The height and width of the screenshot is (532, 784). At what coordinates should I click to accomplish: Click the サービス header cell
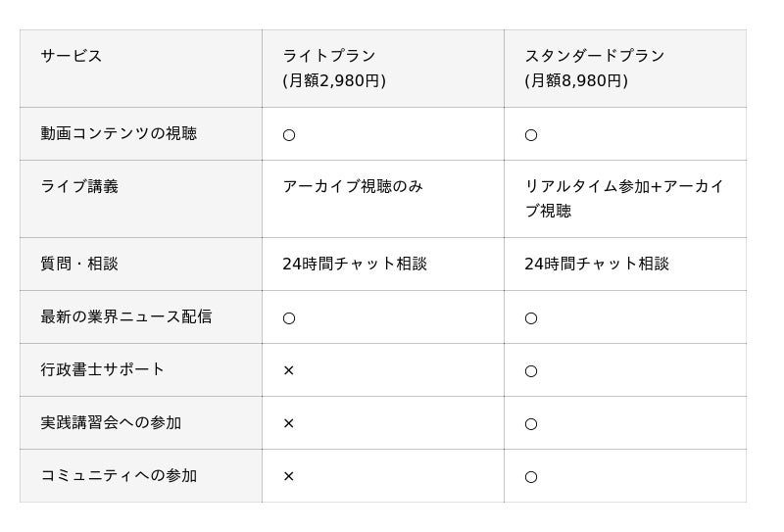[72, 56]
